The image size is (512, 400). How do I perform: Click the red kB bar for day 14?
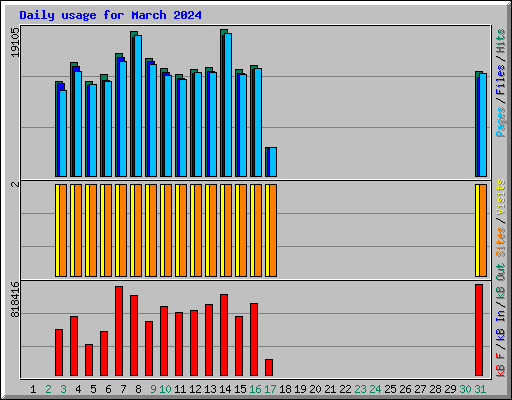click(x=224, y=335)
